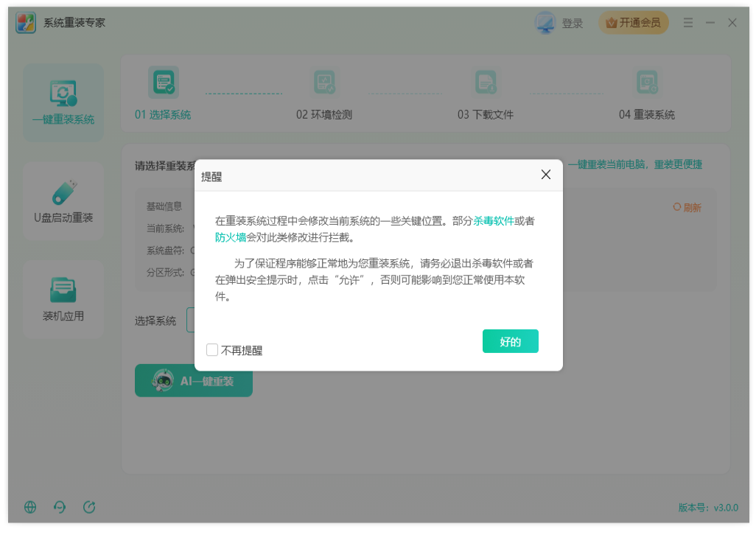The image size is (756, 535).
Task: Click the 当前系统 label
Action: coord(165,228)
